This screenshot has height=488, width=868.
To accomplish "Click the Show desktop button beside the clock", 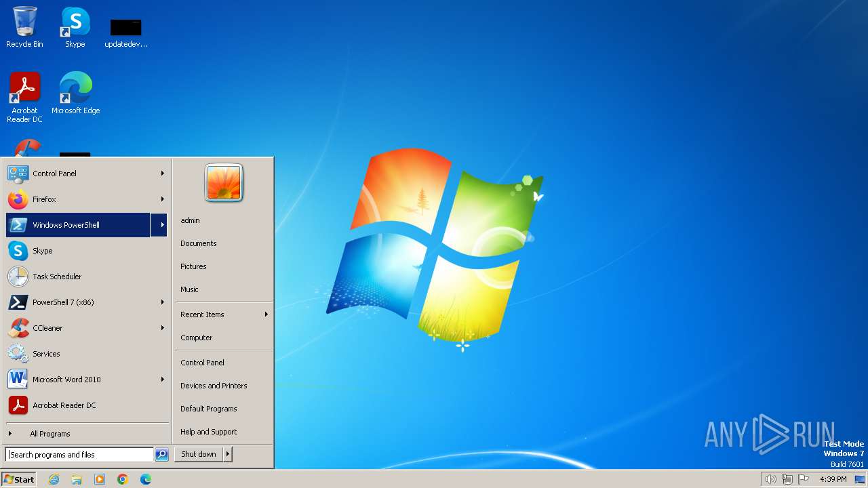I will (860, 479).
